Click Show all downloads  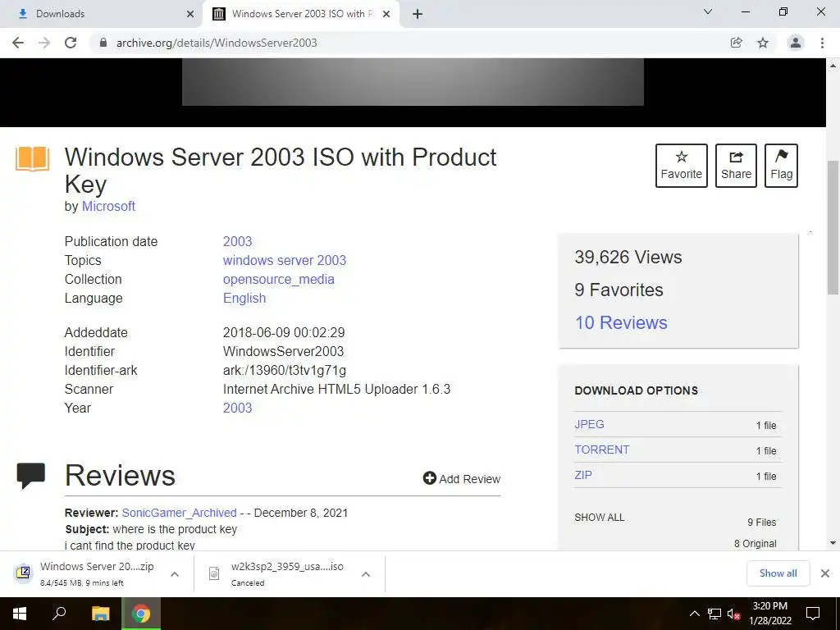tap(778, 573)
